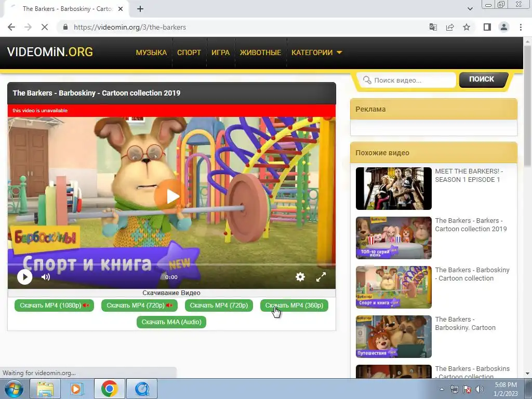Open Спорт и книга related thumbnail
532x399 pixels.
pos(394,287)
